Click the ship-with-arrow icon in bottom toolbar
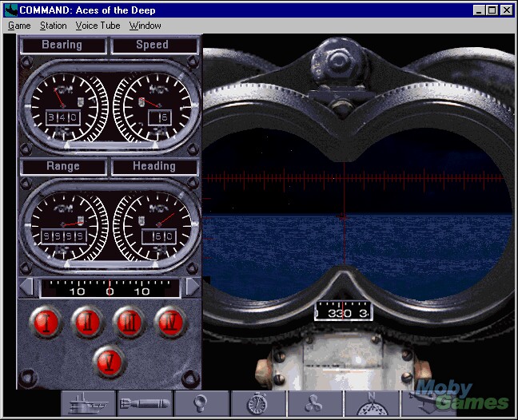 coord(428,403)
